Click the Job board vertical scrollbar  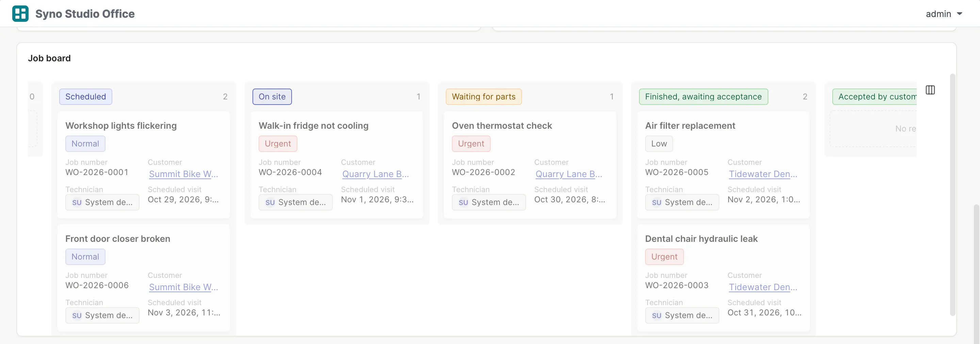click(x=953, y=195)
